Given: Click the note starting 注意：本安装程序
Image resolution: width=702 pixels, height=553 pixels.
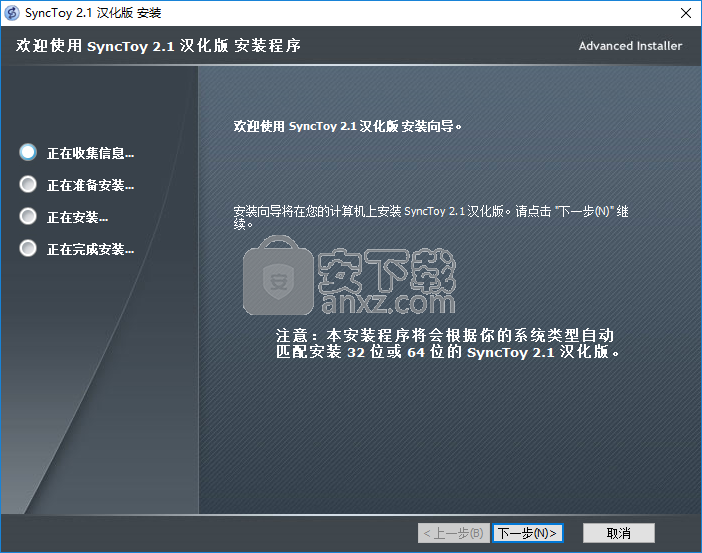Looking at the screenshot, I should [447, 343].
